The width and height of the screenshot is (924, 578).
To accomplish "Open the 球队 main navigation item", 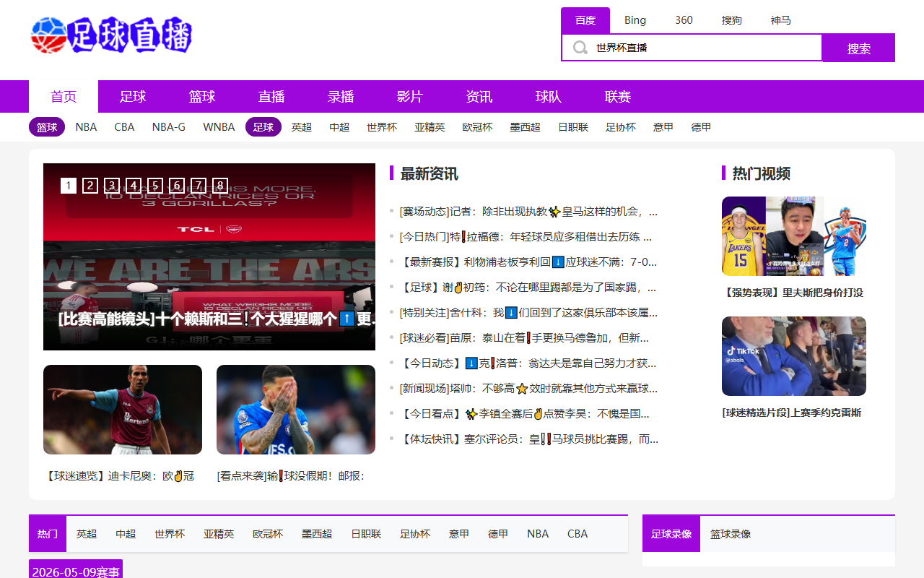I will [x=549, y=97].
